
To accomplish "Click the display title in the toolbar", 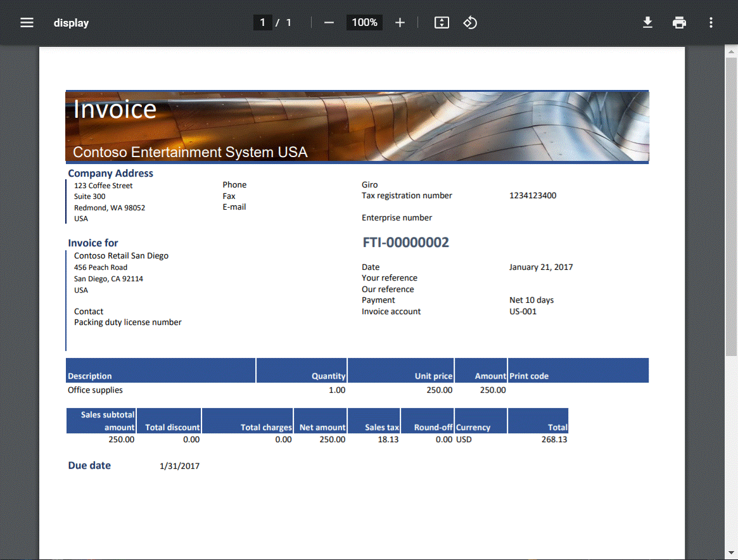I will 71,22.
